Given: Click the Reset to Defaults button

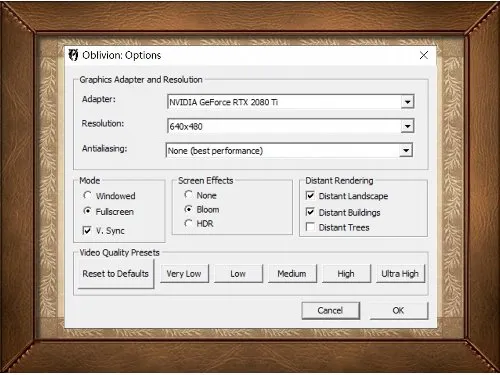Looking at the screenshot, I should click(116, 274).
